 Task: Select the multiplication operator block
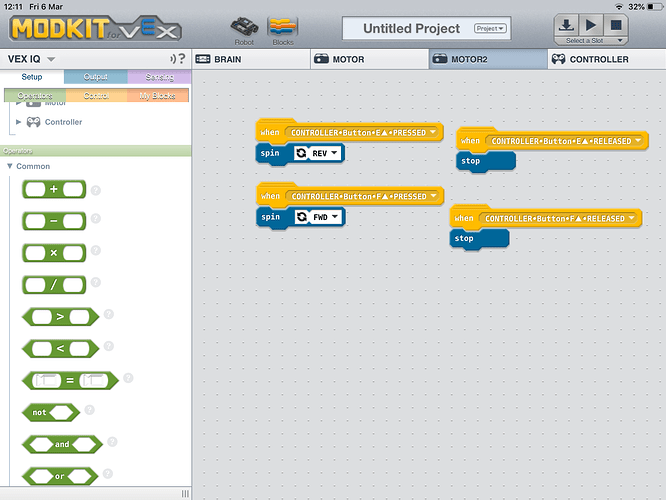(x=54, y=253)
